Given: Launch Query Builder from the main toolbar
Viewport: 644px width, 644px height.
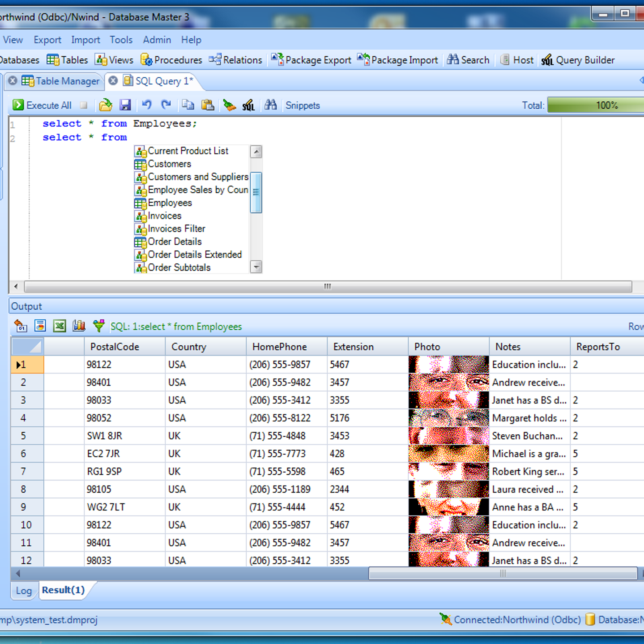Looking at the screenshot, I should tap(578, 60).
